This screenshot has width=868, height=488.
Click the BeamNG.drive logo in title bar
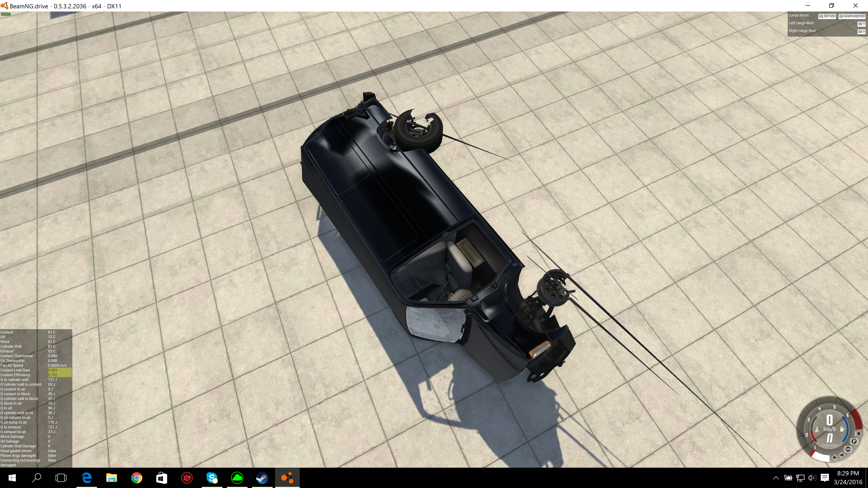(x=4, y=6)
